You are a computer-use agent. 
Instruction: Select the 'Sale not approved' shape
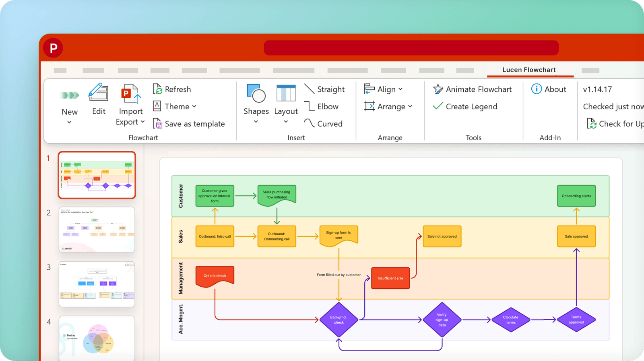tap(442, 236)
